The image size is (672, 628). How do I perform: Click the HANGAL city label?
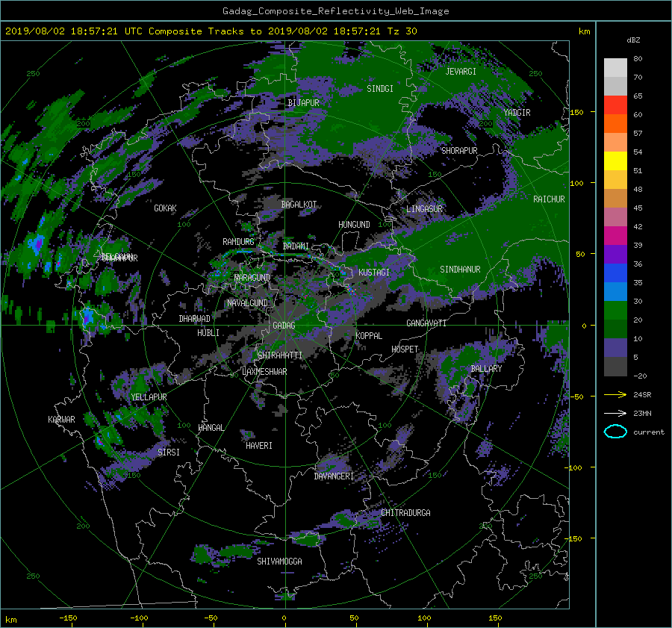211,428
